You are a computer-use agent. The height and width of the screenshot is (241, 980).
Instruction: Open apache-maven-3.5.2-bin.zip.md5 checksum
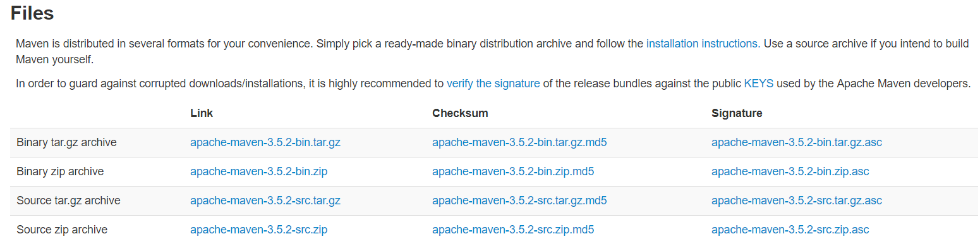pos(513,171)
